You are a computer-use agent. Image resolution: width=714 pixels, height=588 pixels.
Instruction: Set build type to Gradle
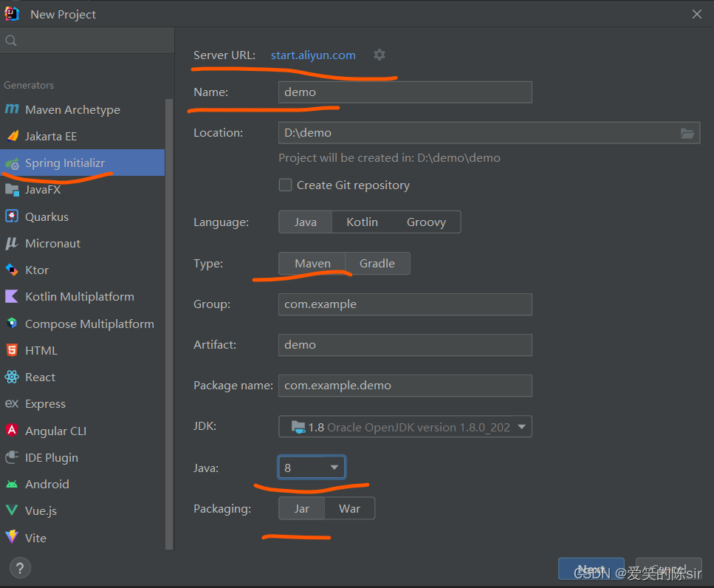tap(377, 264)
